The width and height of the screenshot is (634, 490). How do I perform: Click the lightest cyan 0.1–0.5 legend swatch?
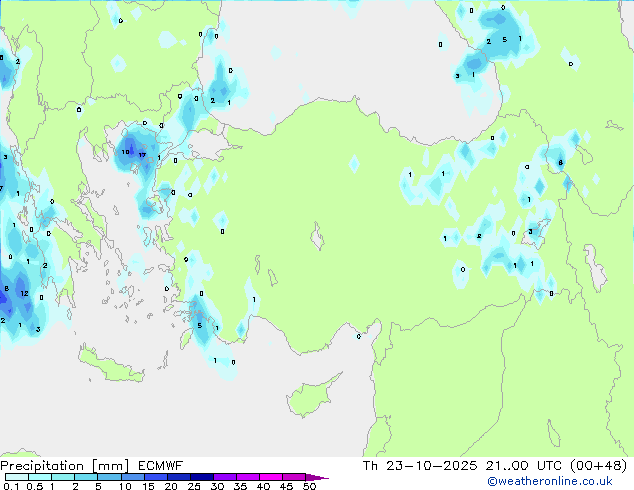click(x=17, y=477)
